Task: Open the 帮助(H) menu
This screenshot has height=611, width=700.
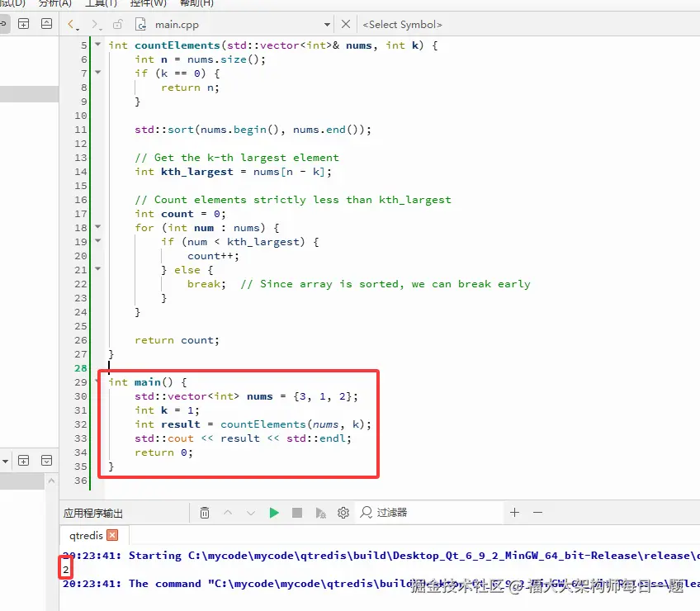Action: click(196, 3)
